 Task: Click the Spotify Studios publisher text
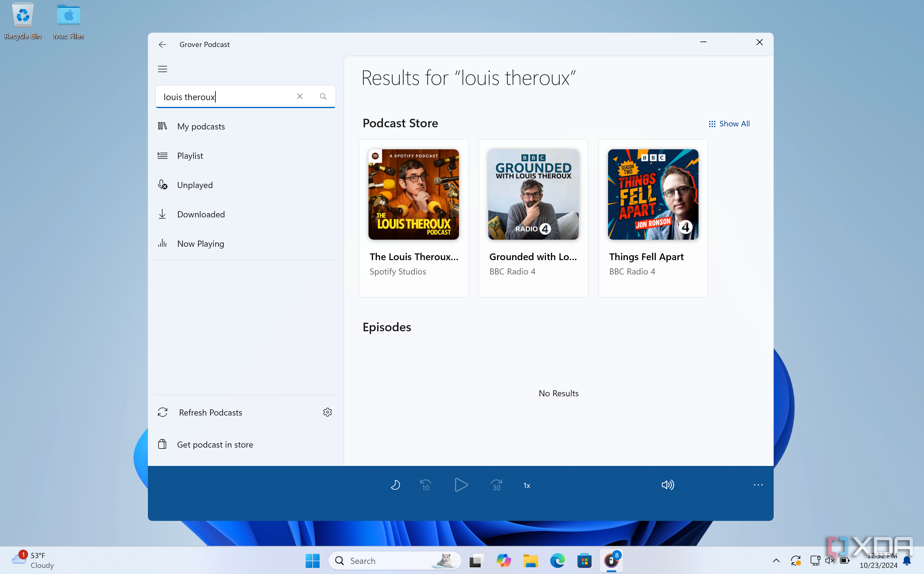(398, 271)
